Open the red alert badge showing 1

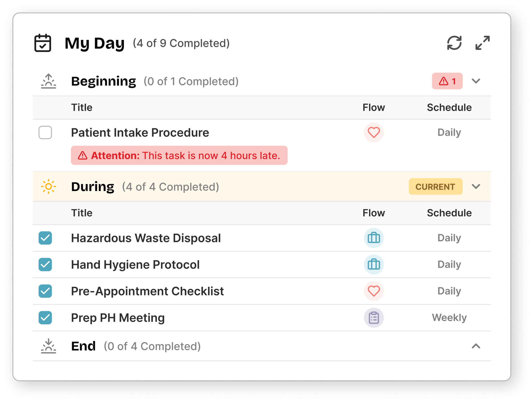pos(447,81)
